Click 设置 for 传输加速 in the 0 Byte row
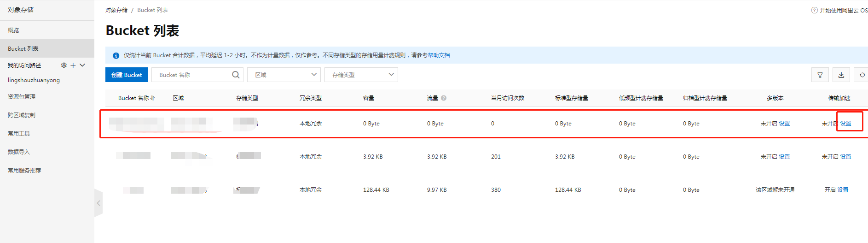Screen dimensions: 868x243 pyautogui.click(x=845, y=124)
